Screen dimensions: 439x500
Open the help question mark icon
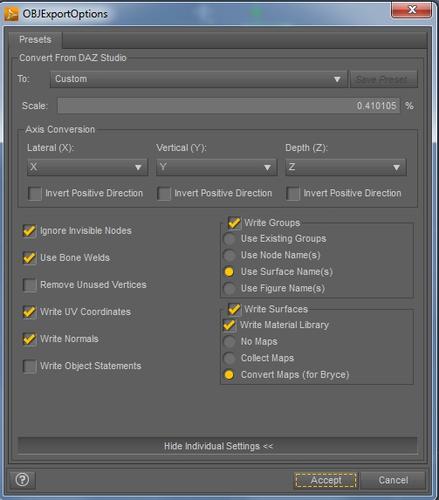point(22,480)
